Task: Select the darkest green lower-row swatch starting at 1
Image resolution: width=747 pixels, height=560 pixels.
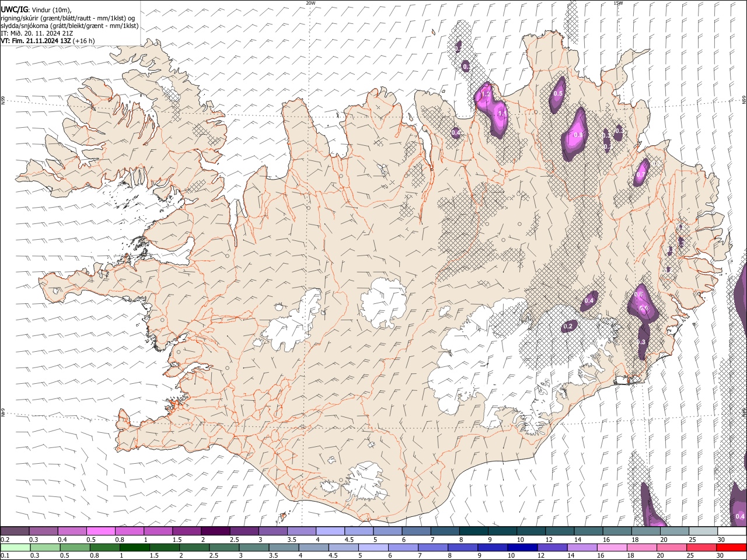Action: click(x=135, y=547)
